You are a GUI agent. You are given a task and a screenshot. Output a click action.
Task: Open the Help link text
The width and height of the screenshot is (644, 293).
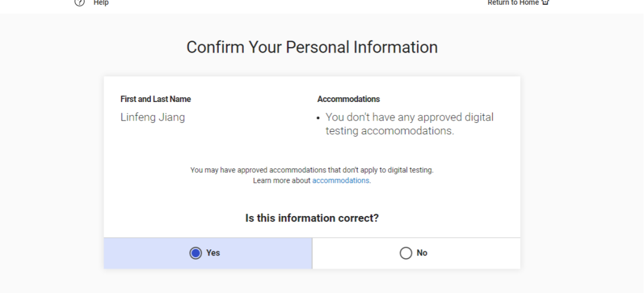101,3
